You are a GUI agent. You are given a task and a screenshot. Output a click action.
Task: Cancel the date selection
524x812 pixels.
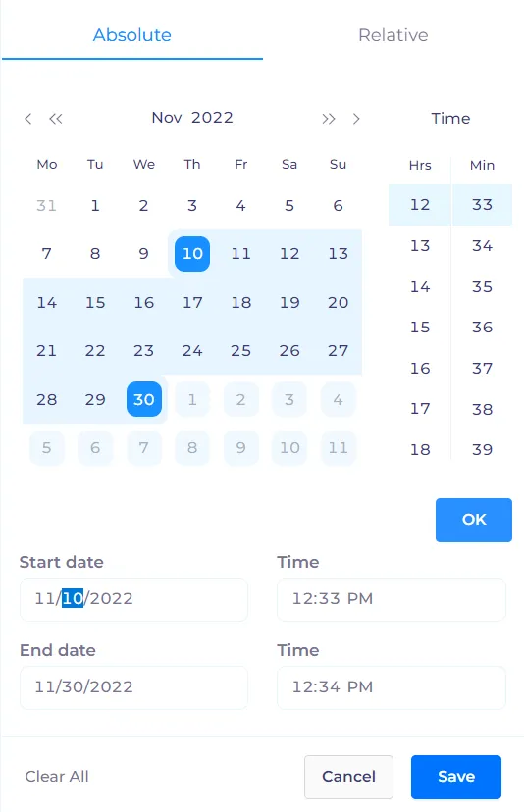(x=348, y=777)
